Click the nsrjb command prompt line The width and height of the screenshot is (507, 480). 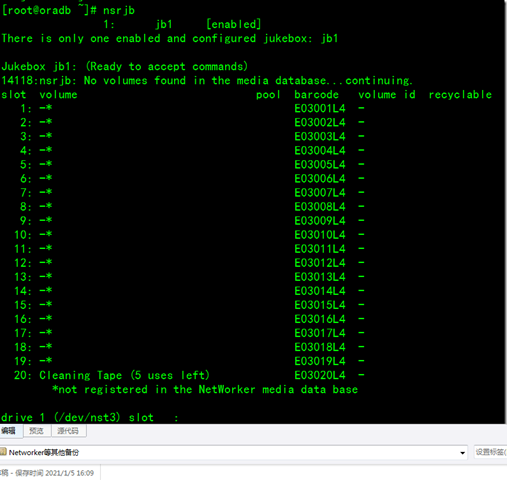coord(68,10)
